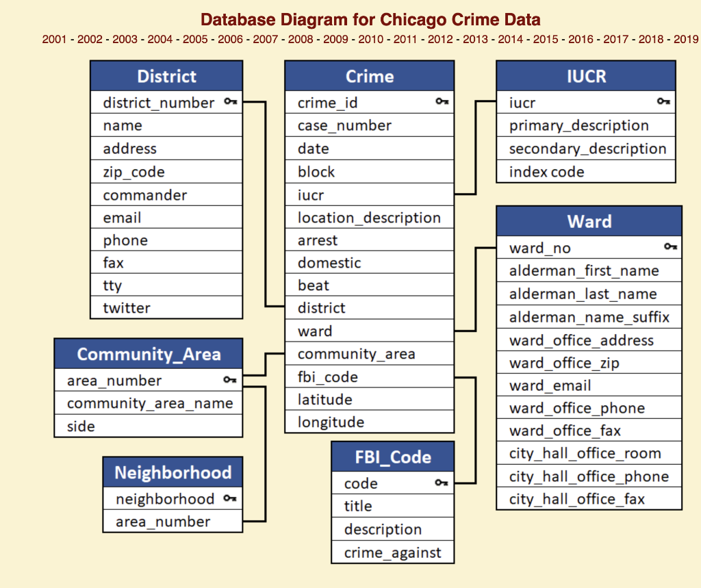The height and width of the screenshot is (588, 701).
Task: Click the key icon next to neighborhood field
Action: coord(230,498)
